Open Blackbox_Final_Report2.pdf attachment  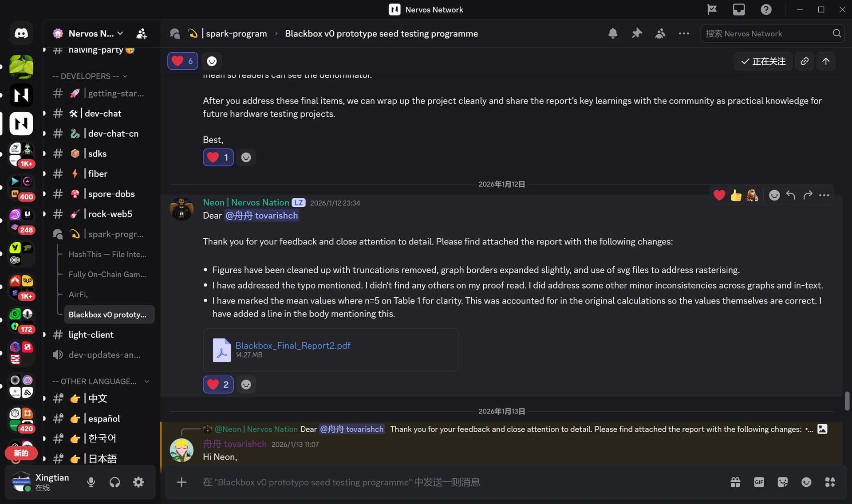293,346
